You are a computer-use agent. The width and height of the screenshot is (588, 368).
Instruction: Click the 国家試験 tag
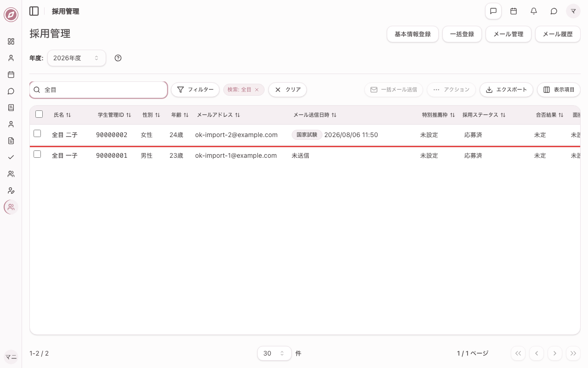pos(307,135)
